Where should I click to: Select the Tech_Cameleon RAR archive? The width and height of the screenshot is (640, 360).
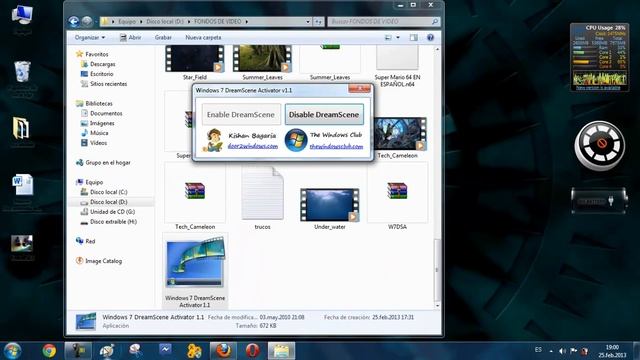tap(195, 196)
